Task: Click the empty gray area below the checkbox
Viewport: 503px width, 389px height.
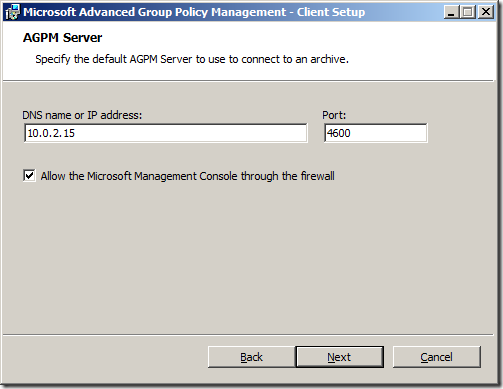Action: [x=248, y=257]
